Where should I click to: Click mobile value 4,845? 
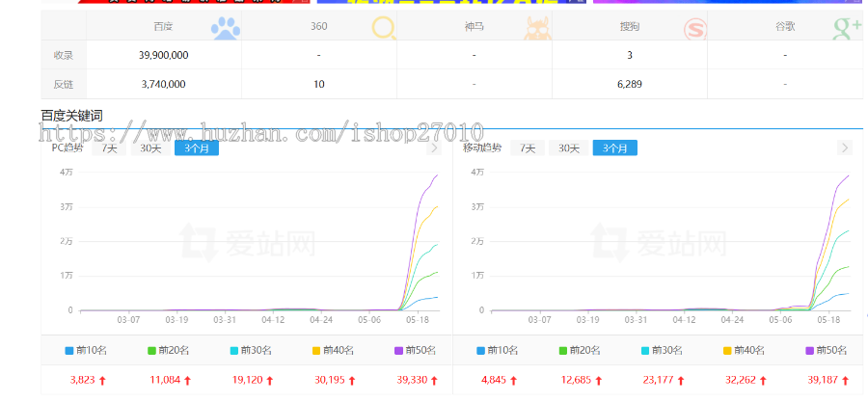(494, 381)
